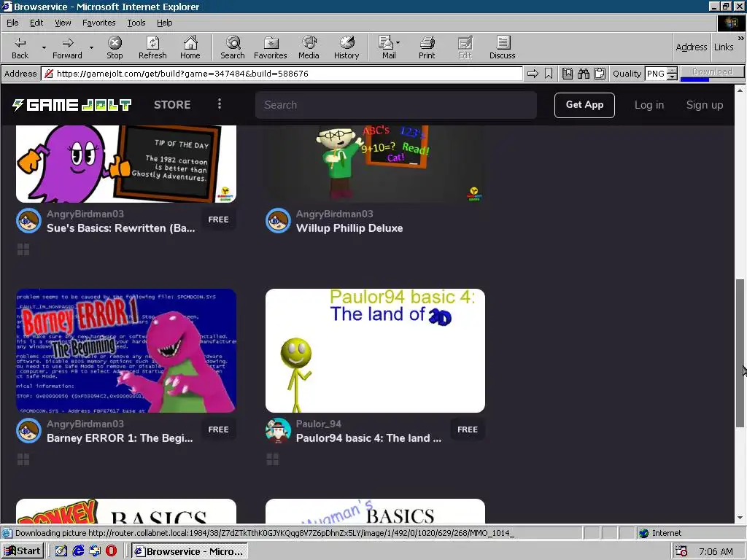Open the Discuss toolbar button

click(x=502, y=47)
